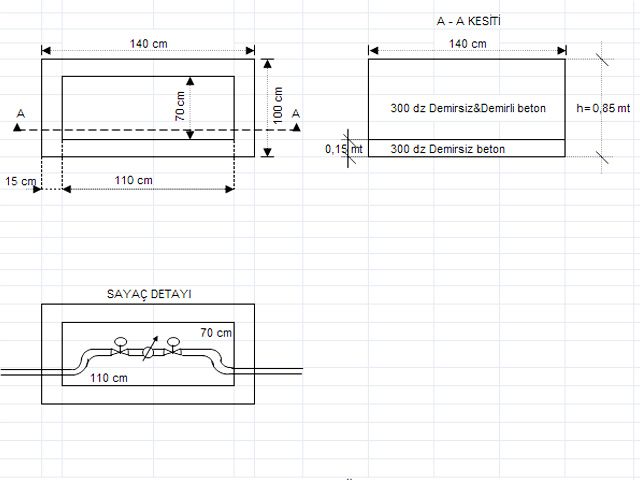The height and width of the screenshot is (480, 640).
Task: Select '110 cm' text inside meter detail
Action: pos(109,379)
